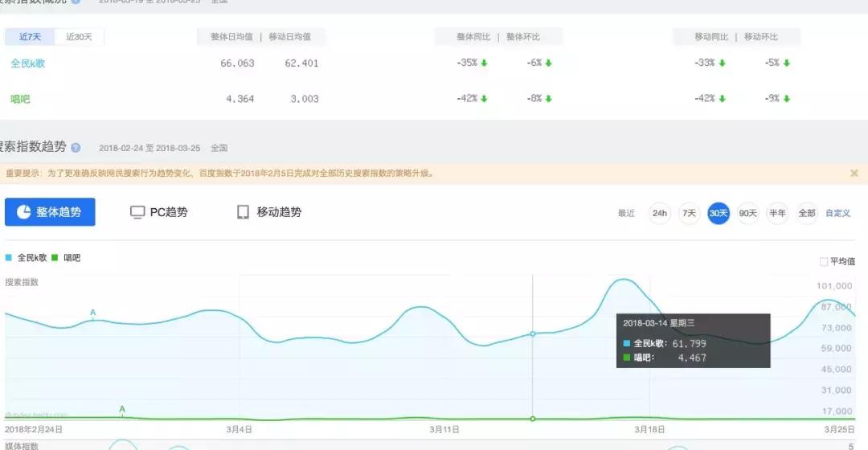Viewport: 868px width, 450px height.
Task: Click the help icon beside 搜索指数趋势
Action: click(x=76, y=148)
